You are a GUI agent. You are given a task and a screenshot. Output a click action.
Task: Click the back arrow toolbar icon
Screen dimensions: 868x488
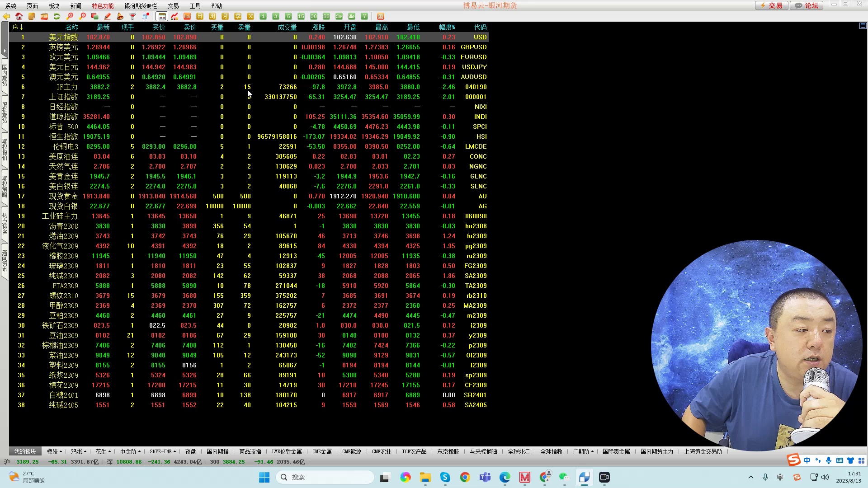6,16
